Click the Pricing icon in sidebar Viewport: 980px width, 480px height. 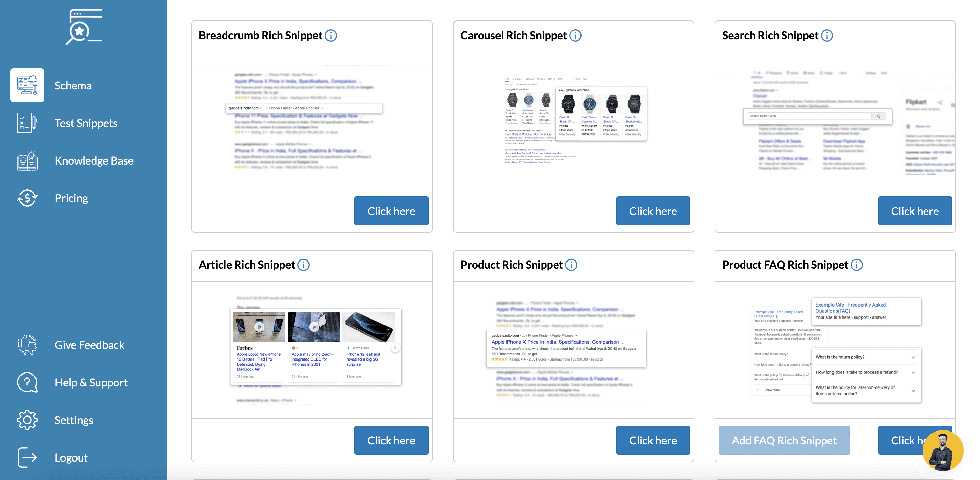(x=28, y=198)
